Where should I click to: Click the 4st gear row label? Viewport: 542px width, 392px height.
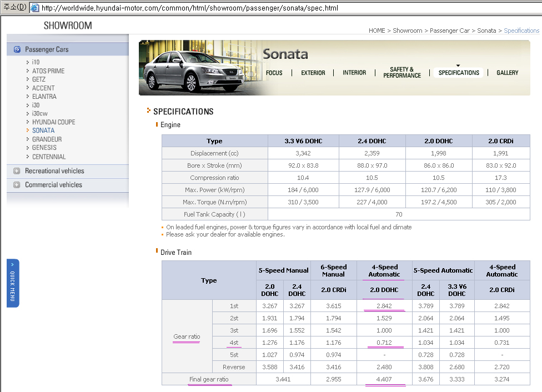coord(234,343)
